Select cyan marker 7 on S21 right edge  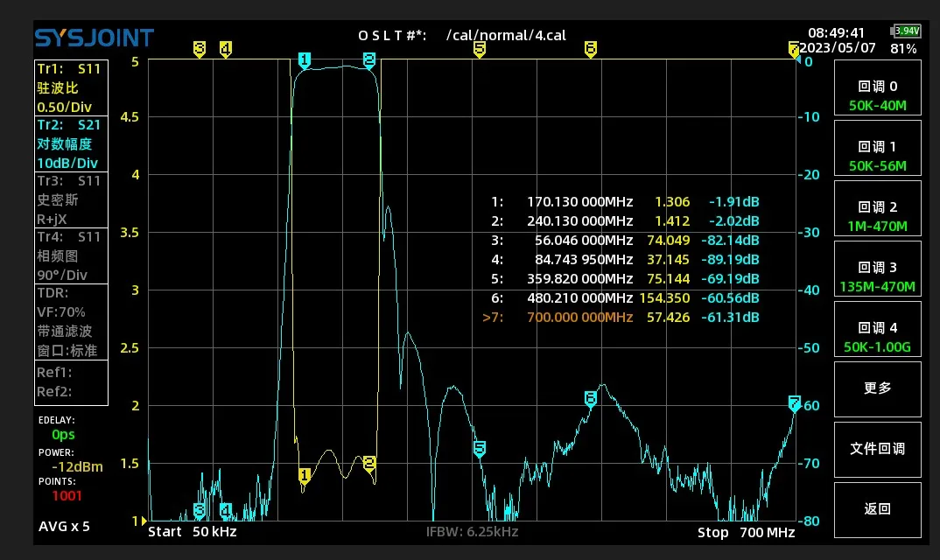pos(795,403)
